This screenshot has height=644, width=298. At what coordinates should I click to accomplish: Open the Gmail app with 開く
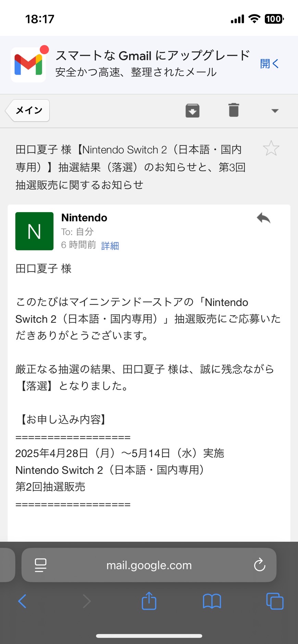click(x=269, y=64)
